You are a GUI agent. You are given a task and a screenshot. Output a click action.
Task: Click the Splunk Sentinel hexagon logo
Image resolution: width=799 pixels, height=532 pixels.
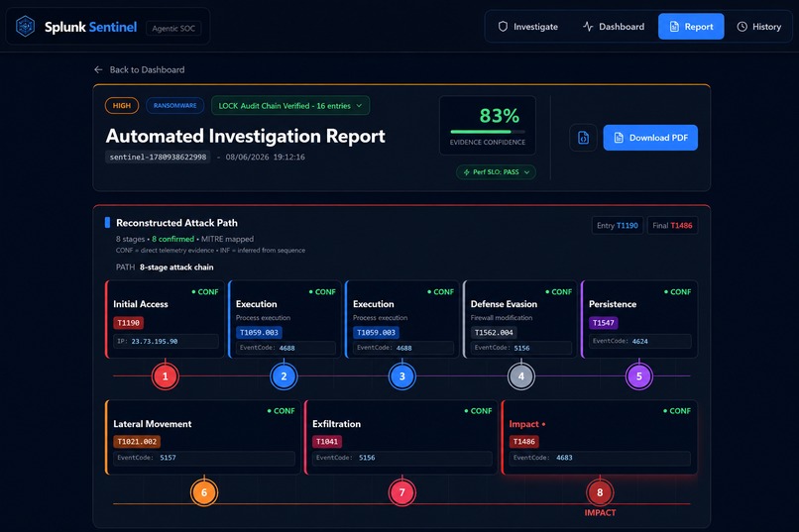[25, 27]
